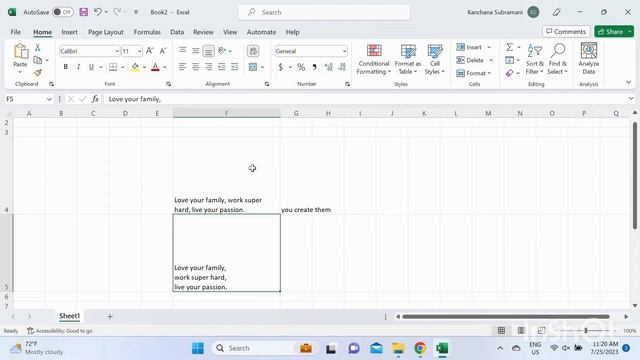Click the Fill Color bucket icon
This screenshot has height=360, width=640.
point(135,67)
